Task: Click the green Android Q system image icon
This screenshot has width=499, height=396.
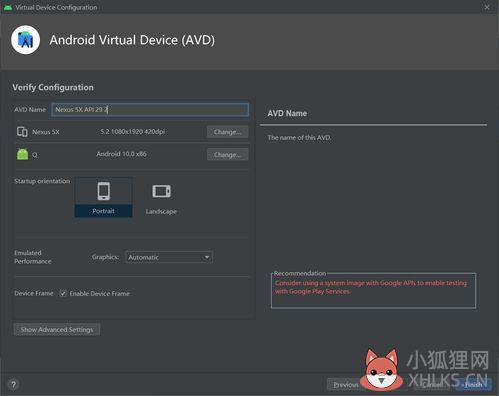Action: [x=22, y=154]
